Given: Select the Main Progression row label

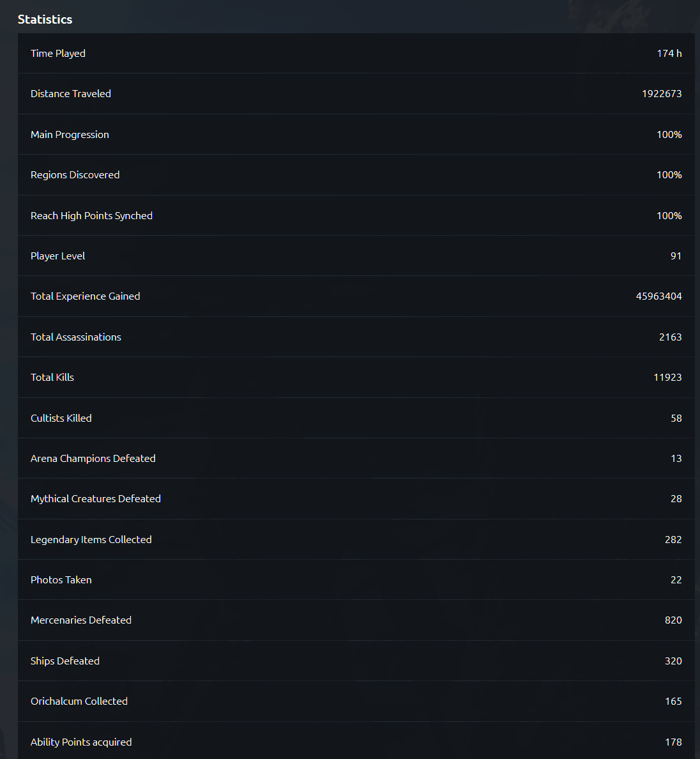Looking at the screenshot, I should click(x=70, y=134).
